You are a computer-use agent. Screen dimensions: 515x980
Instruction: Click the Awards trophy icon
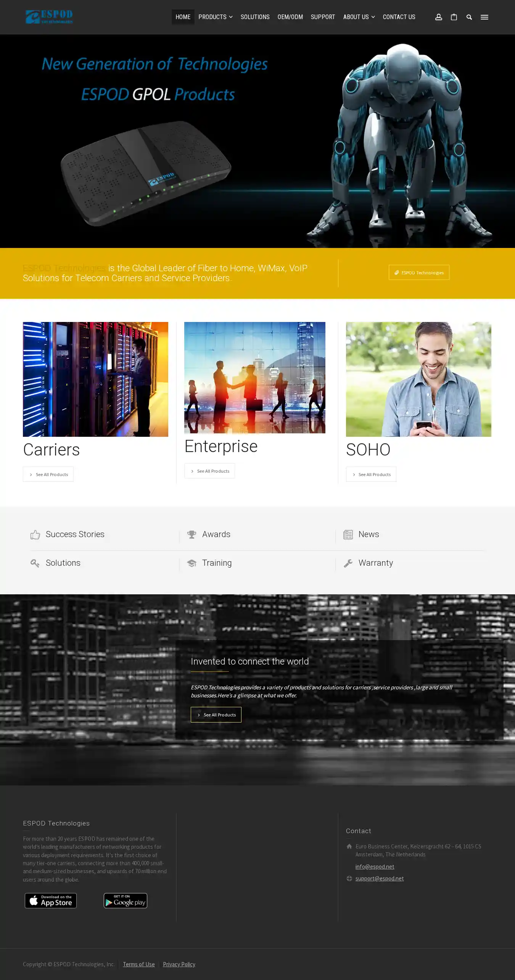[192, 534]
